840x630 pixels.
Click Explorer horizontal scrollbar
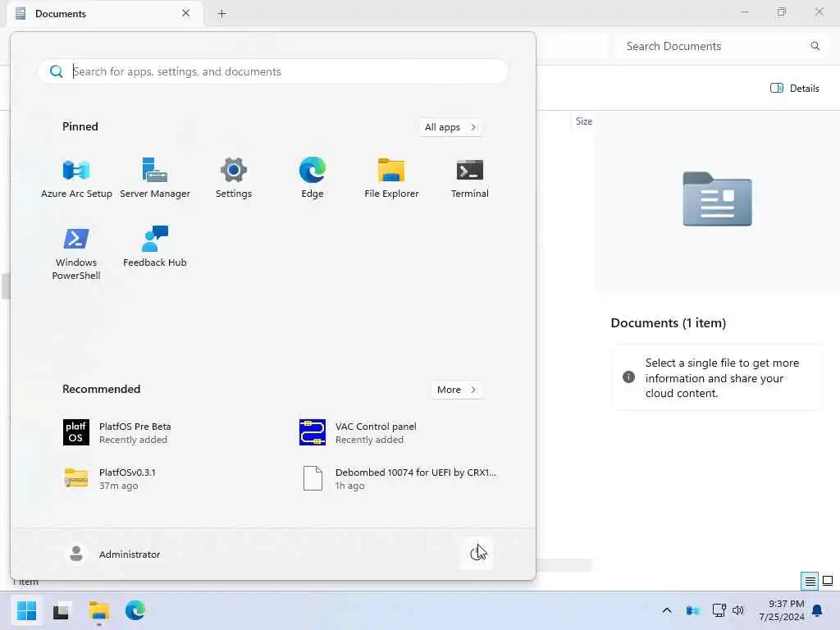point(564,564)
